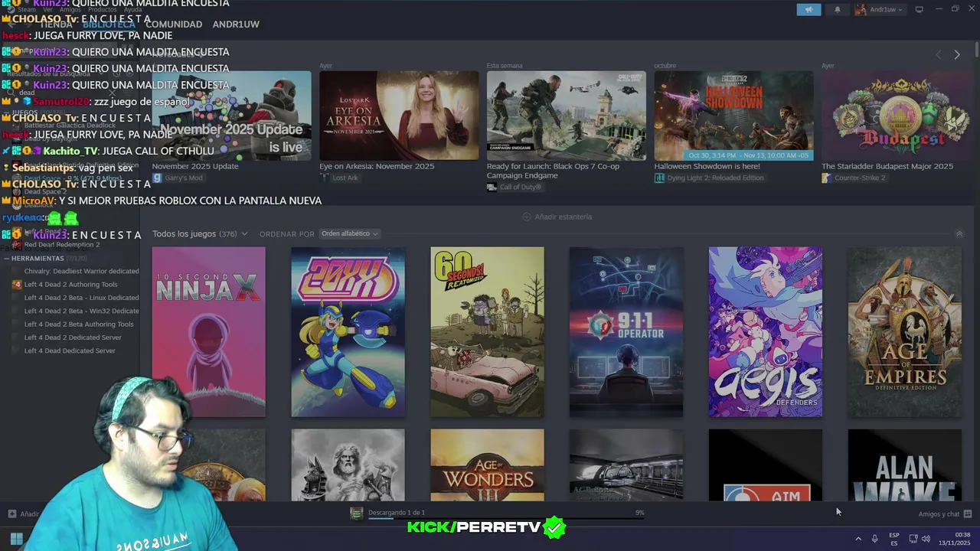Screen dimensions: 980x551
Task: Click the downloading game icon in bottom bar
Action: [x=357, y=514]
